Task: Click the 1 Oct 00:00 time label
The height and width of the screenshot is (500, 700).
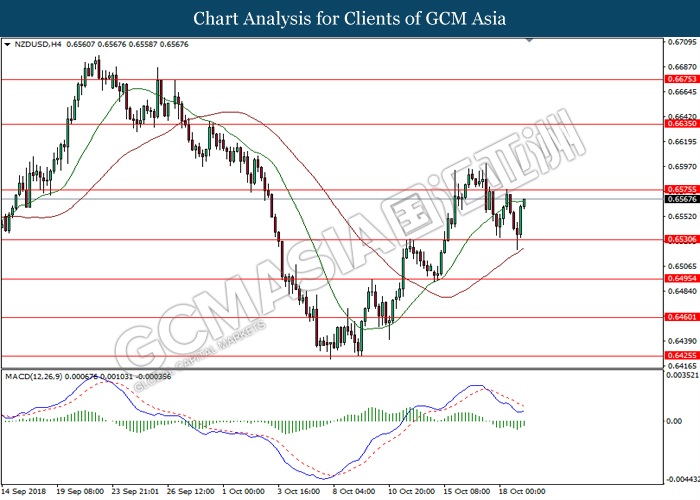Action: [x=244, y=492]
